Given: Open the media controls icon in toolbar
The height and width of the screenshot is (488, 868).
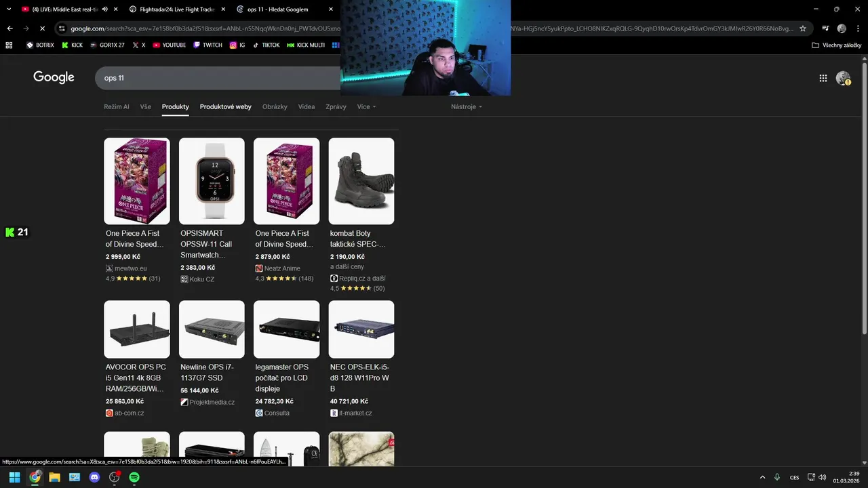Looking at the screenshot, I should click(825, 28).
